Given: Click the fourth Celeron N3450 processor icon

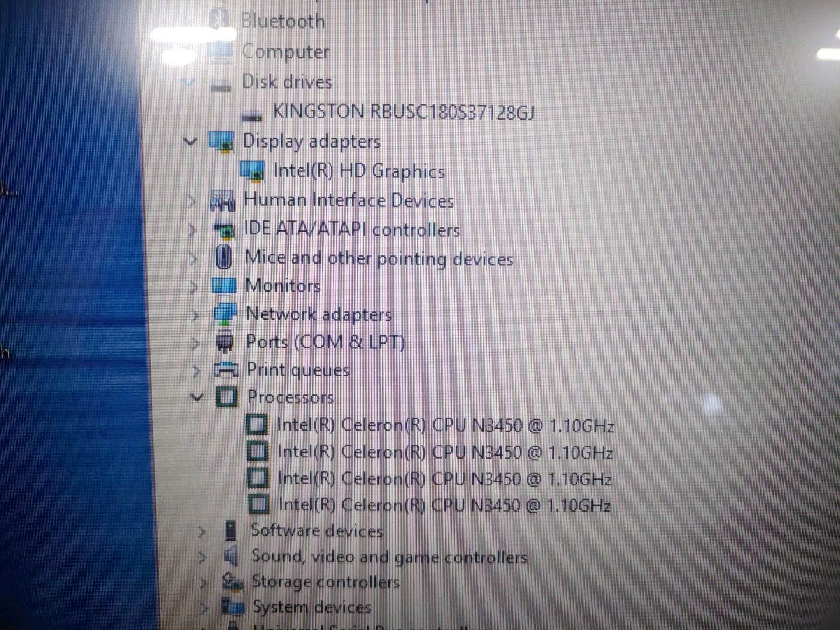Looking at the screenshot, I should click(259, 505).
